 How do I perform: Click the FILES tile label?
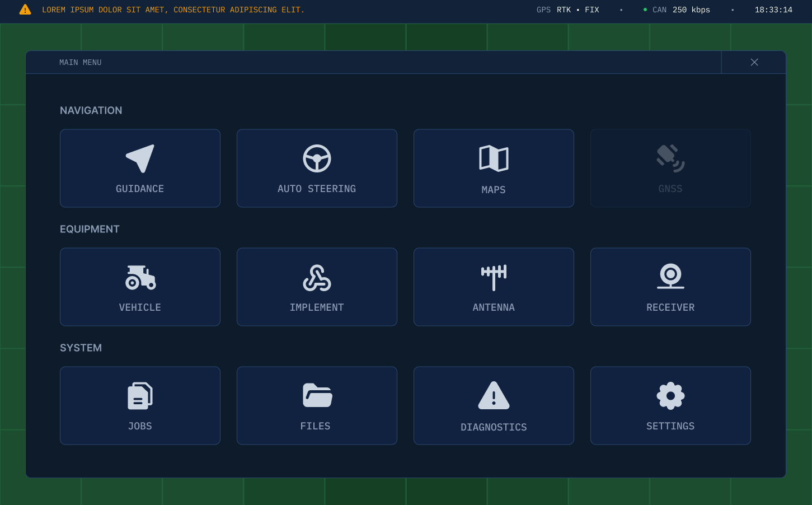[315, 426]
